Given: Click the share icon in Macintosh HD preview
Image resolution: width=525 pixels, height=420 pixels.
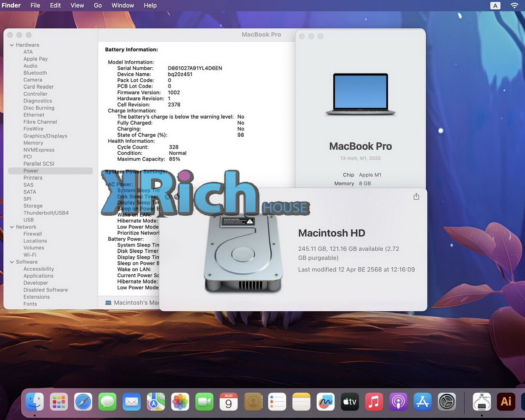Looking at the screenshot, I should pyautogui.click(x=416, y=196).
